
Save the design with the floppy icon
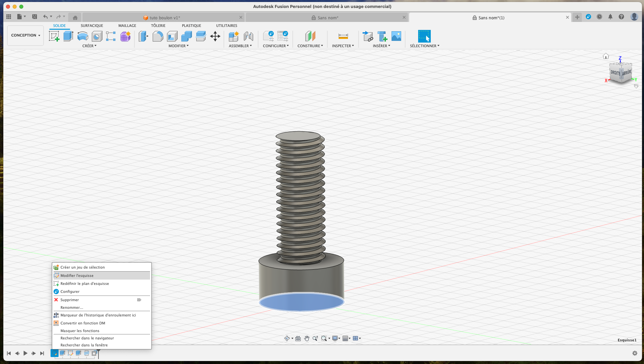point(34,17)
